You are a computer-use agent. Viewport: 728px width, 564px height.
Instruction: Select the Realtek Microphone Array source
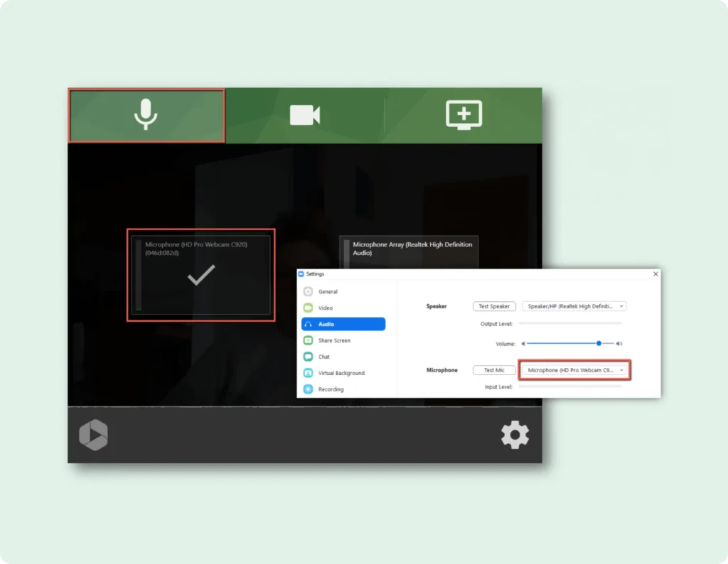409,249
